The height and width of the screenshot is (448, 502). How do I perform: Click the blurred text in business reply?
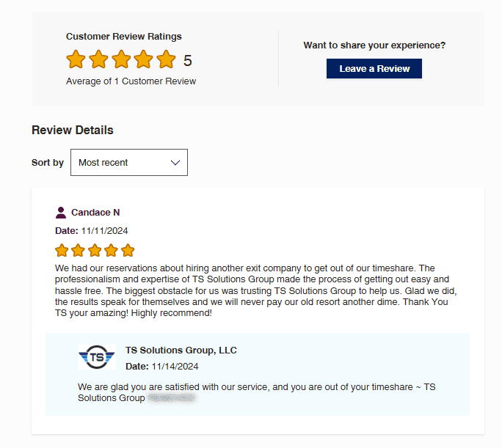pyautogui.click(x=172, y=398)
